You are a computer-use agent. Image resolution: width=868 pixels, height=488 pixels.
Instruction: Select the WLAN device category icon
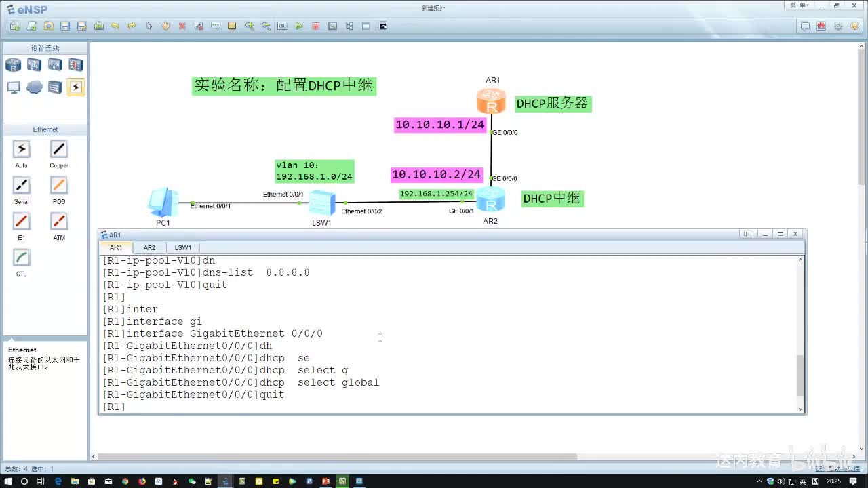pos(55,65)
